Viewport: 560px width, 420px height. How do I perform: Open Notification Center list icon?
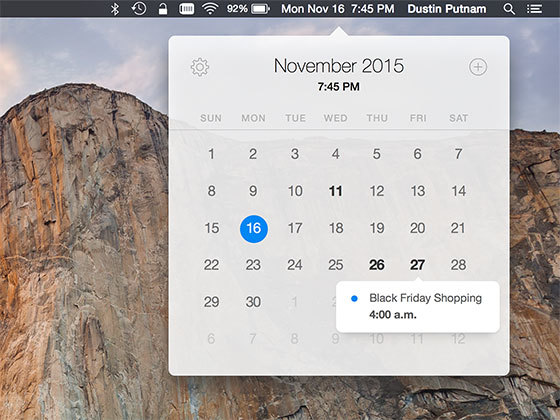click(534, 9)
